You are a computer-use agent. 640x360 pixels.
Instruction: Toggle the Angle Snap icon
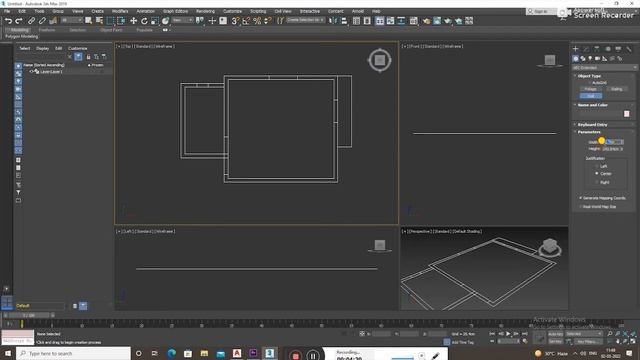(246, 20)
